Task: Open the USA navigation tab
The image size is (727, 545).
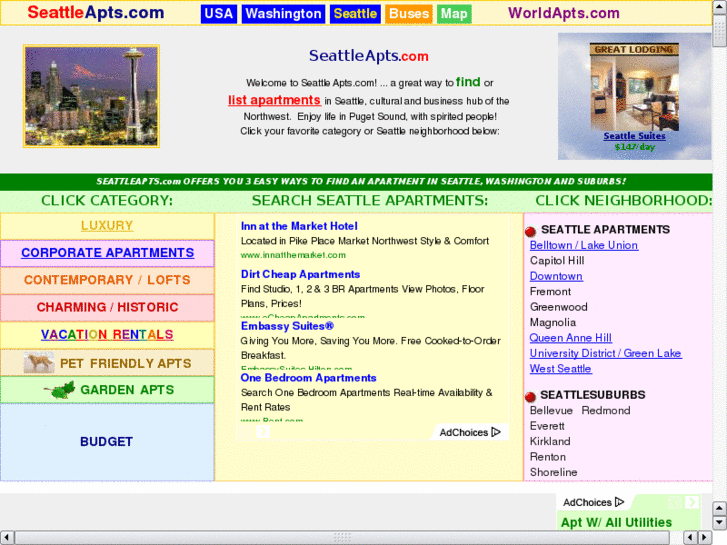Action: click(x=218, y=13)
